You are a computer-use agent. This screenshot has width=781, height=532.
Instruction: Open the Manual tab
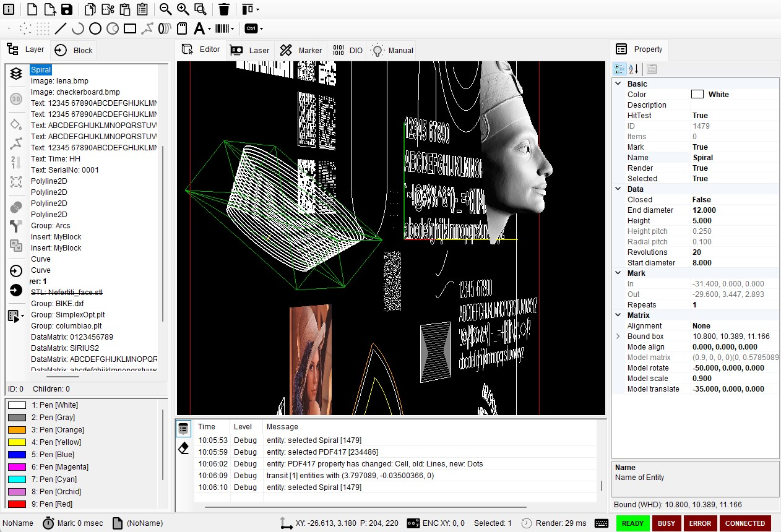[x=392, y=51]
